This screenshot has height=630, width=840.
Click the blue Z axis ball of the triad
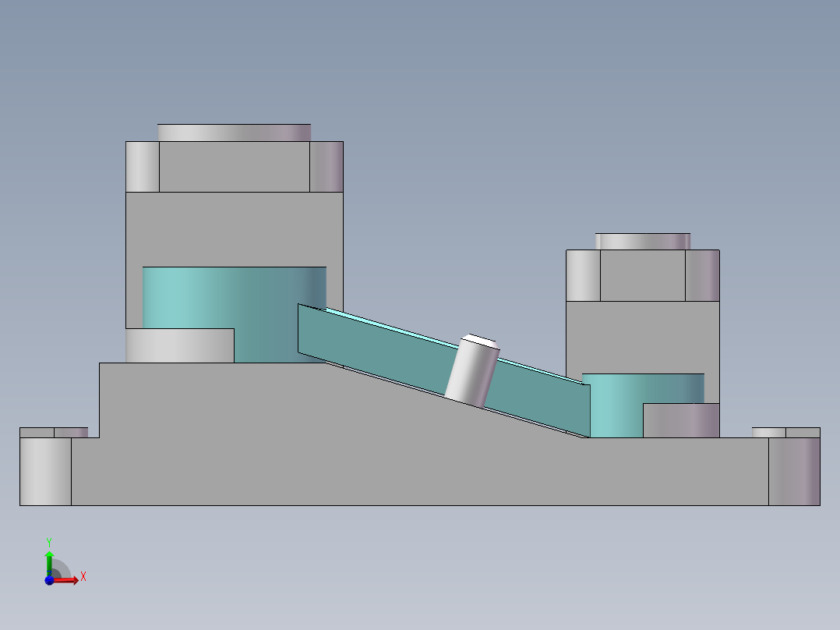tap(49, 581)
